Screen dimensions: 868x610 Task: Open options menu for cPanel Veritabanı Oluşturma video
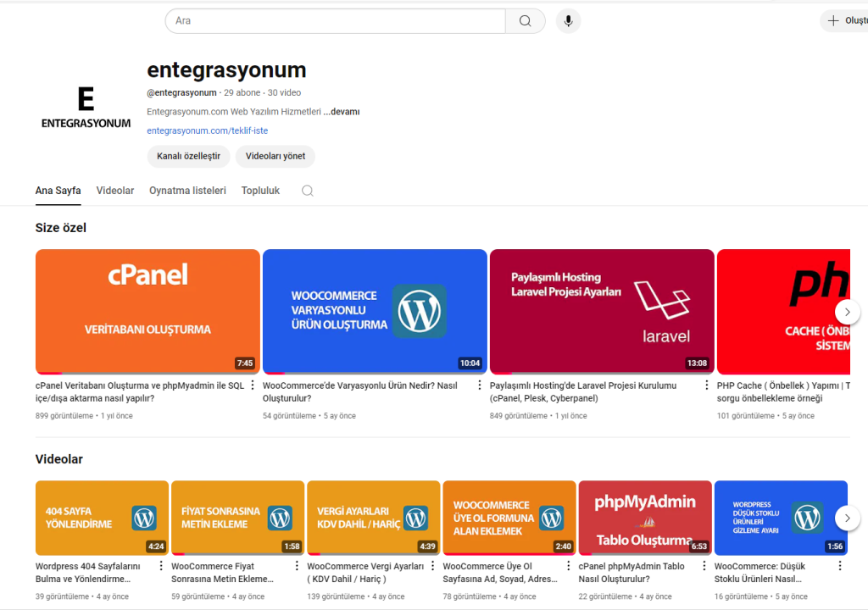coord(253,385)
